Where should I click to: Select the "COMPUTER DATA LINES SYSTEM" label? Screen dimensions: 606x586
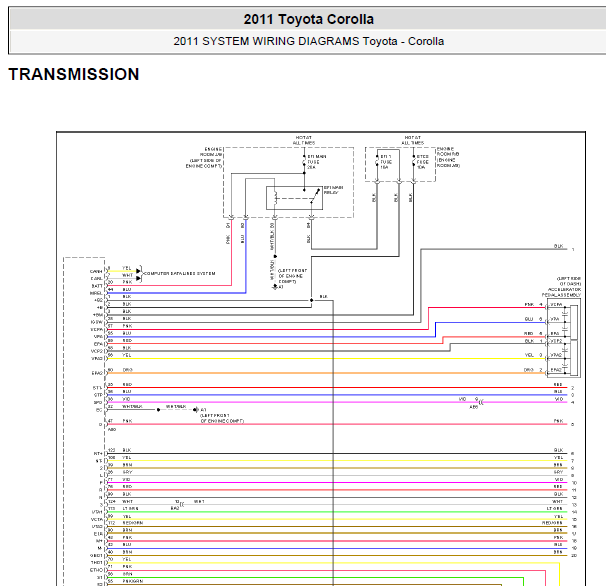pyautogui.click(x=179, y=274)
